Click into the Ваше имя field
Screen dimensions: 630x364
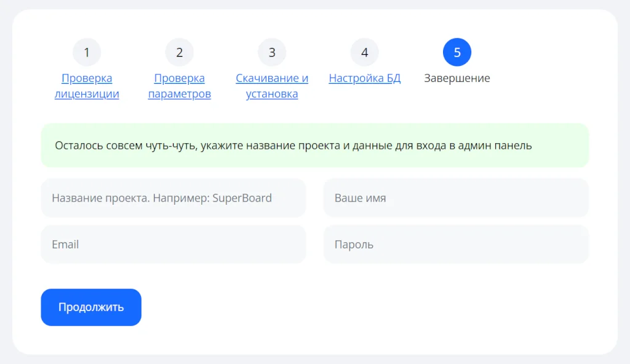(456, 198)
